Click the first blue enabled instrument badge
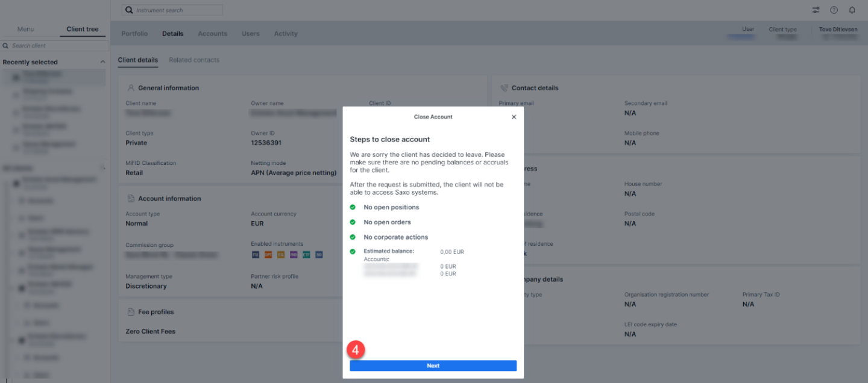The image size is (868, 383). 256,255
